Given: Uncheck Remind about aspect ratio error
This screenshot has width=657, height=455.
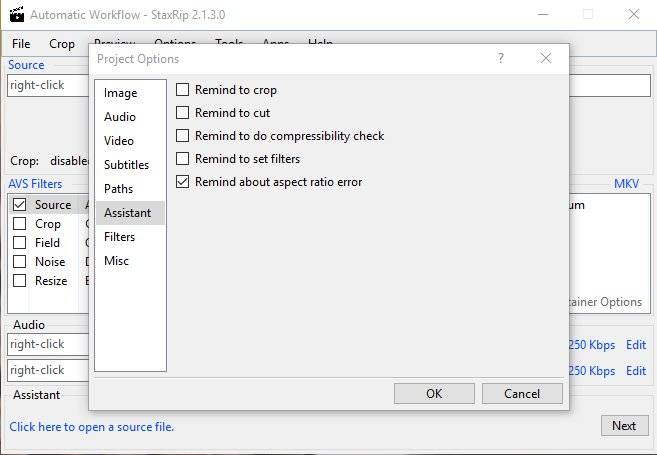Looking at the screenshot, I should click(x=182, y=182).
